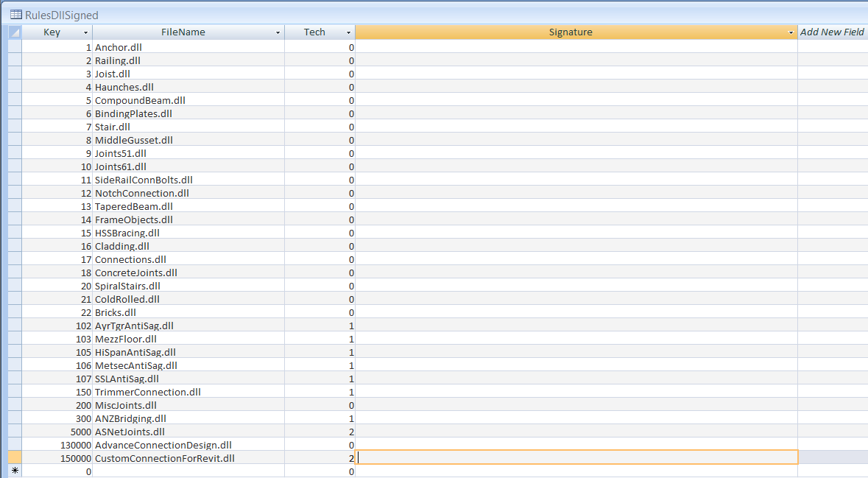Select the row selector for Anchor.dll
868x478 pixels.
[15, 47]
